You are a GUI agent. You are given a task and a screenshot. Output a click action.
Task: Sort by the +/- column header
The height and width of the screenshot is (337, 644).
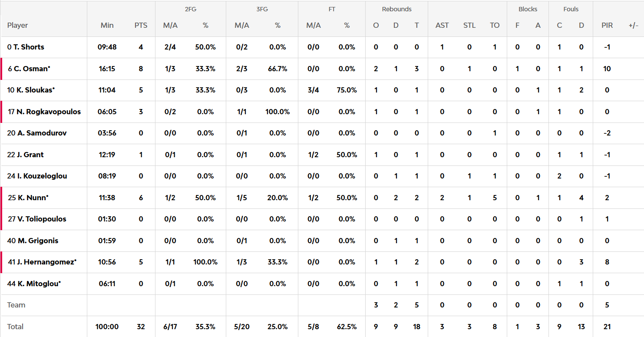pos(633,25)
